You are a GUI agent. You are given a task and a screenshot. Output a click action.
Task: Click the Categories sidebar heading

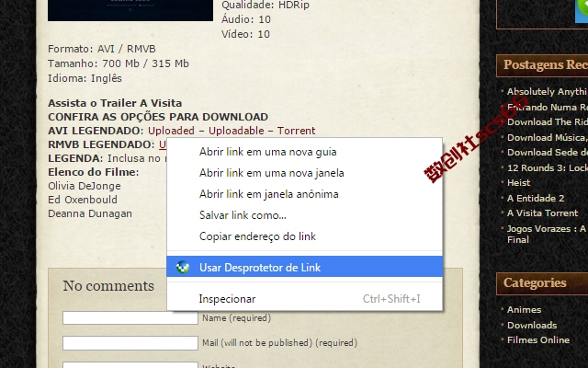tap(535, 282)
